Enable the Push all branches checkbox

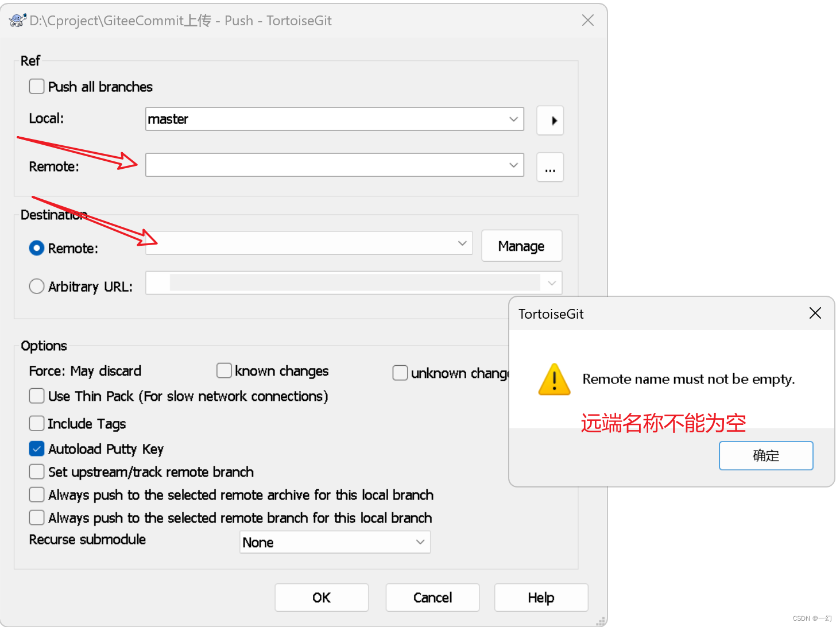click(36, 86)
